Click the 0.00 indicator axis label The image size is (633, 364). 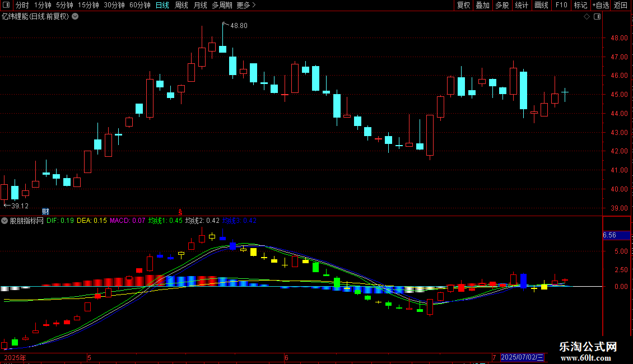pyautogui.click(x=621, y=287)
